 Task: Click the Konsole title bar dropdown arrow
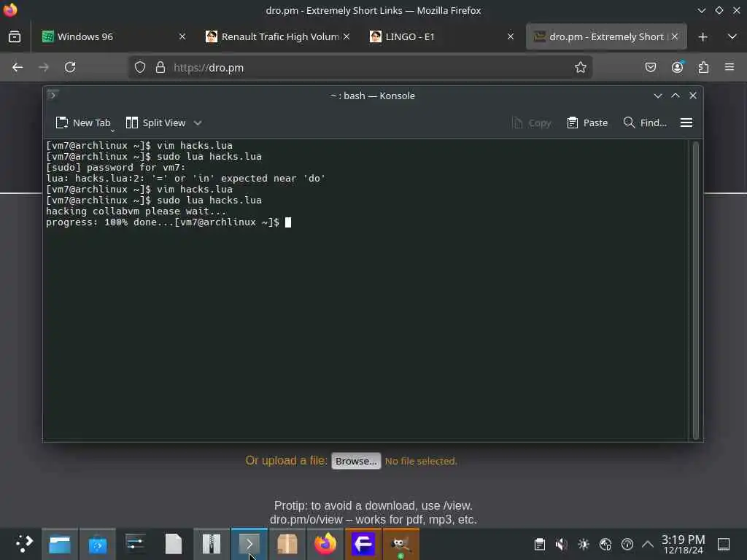click(x=658, y=96)
